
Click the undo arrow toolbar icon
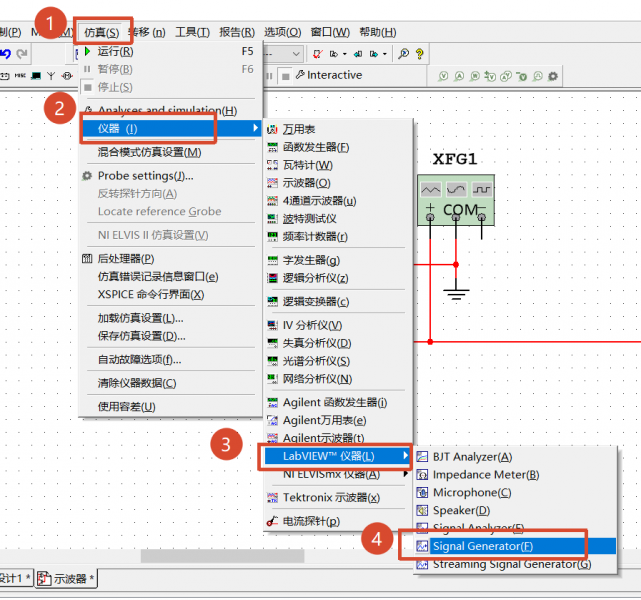(x=6, y=54)
